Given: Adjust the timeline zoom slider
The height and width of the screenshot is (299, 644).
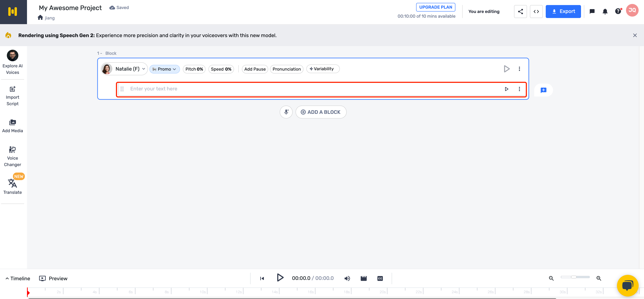Looking at the screenshot, I should pos(574,277).
